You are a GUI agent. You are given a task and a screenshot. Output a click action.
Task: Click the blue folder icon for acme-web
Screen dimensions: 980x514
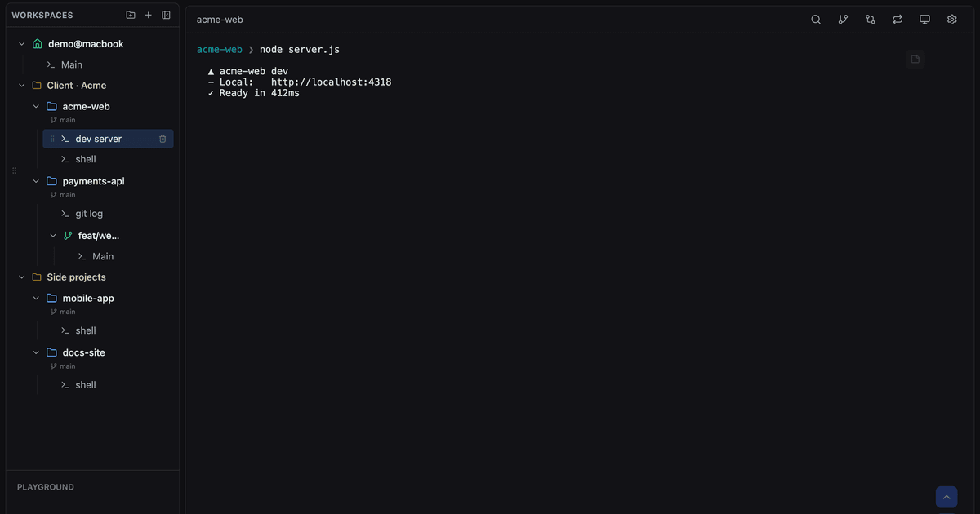point(51,106)
